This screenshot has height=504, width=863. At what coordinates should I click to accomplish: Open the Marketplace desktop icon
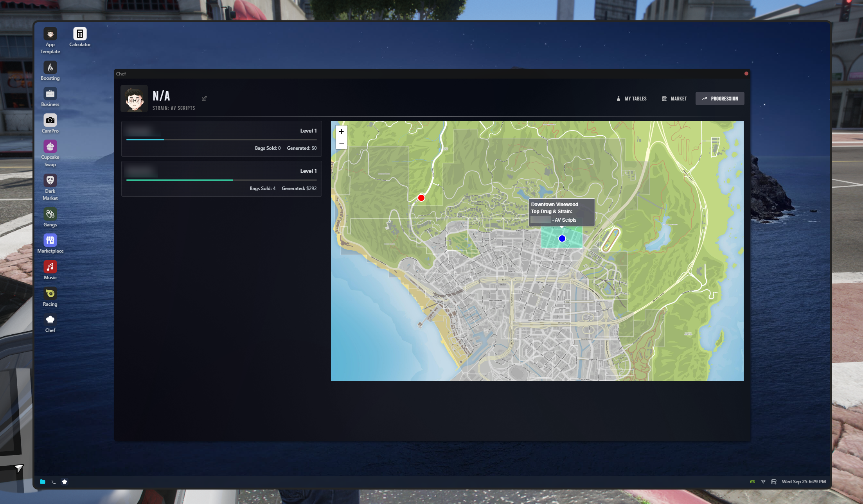[50, 240]
